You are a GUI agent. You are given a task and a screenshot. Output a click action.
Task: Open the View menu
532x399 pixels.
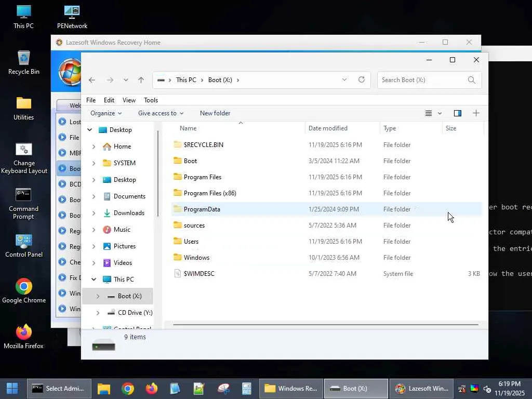pos(129,100)
